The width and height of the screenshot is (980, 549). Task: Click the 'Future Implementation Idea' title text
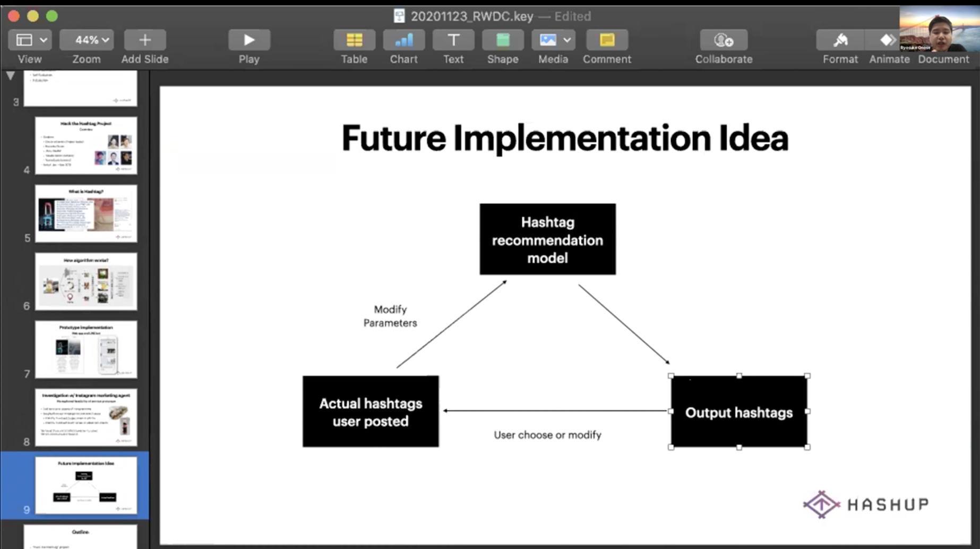pos(564,138)
